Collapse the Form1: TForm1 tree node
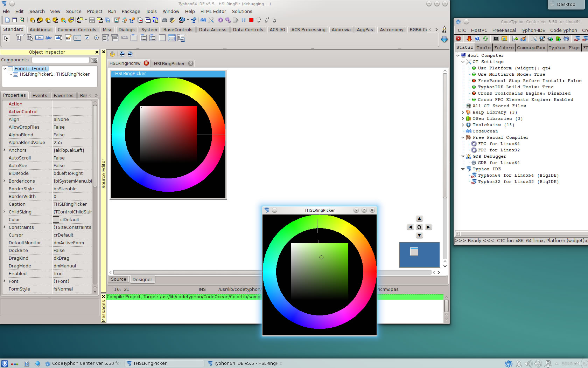The image size is (588, 368). point(5,69)
